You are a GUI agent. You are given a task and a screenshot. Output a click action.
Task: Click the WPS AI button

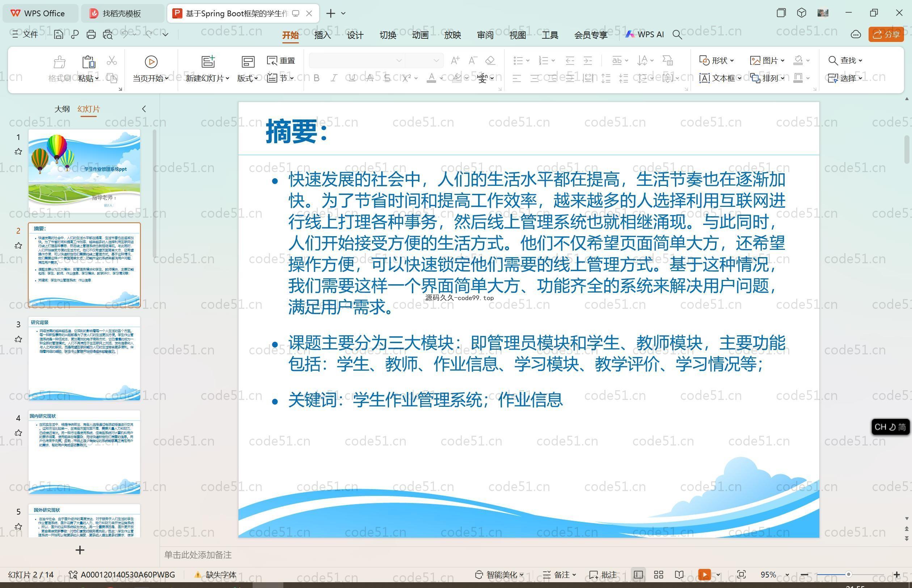(x=645, y=34)
